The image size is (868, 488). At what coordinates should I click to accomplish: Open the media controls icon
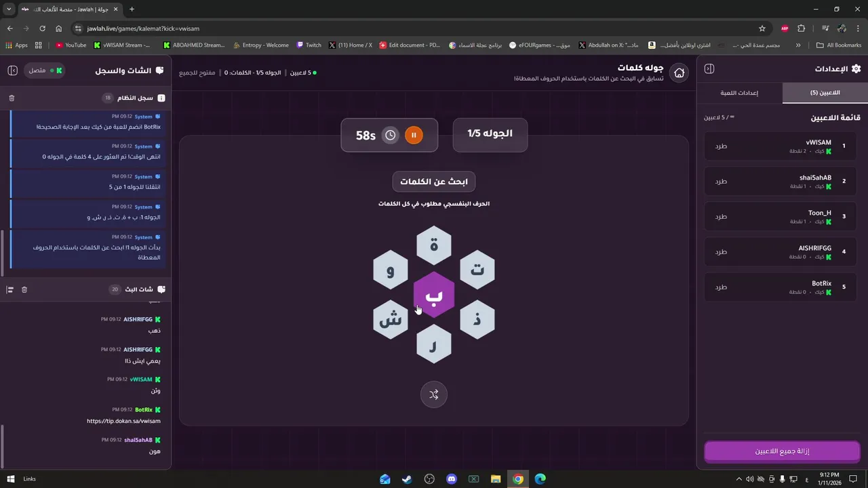[x=825, y=28]
